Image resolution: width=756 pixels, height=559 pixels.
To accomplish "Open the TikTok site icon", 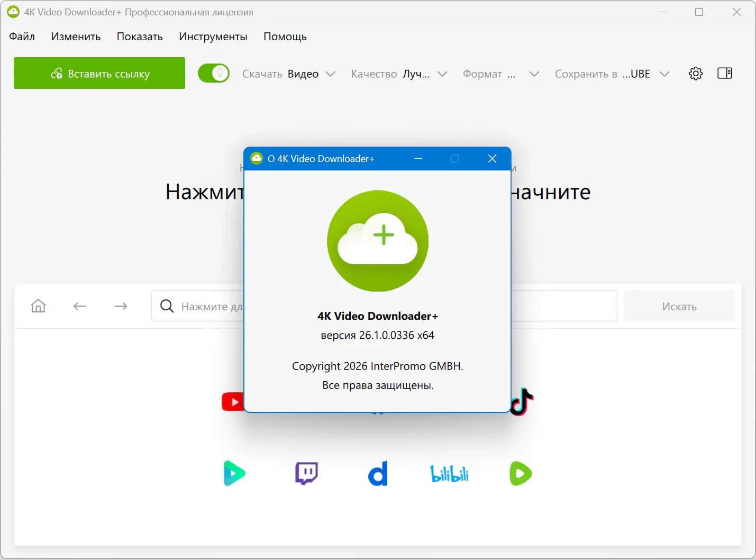I will click(523, 402).
